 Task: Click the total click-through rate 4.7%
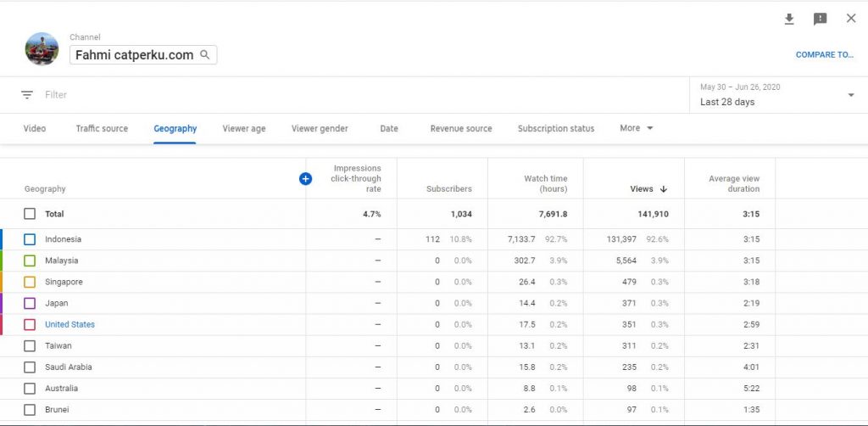[x=372, y=214]
